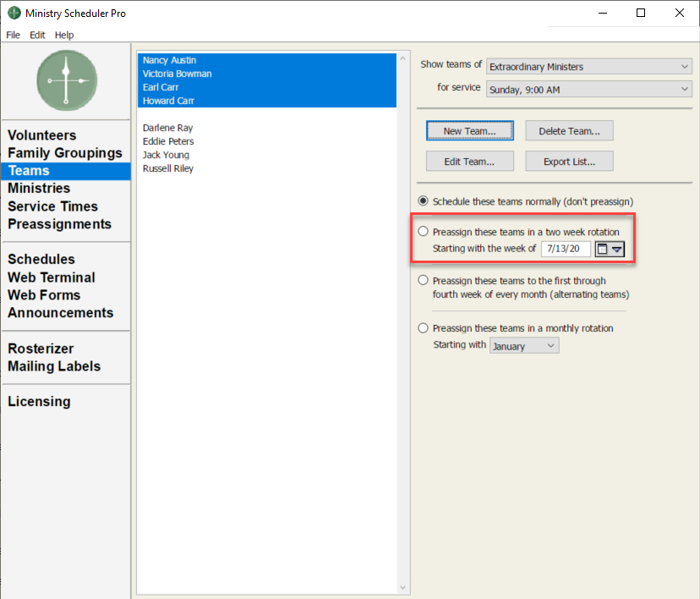Image resolution: width=700 pixels, height=599 pixels.
Task: Click the Delete Team button
Action: [x=569, y=131]
